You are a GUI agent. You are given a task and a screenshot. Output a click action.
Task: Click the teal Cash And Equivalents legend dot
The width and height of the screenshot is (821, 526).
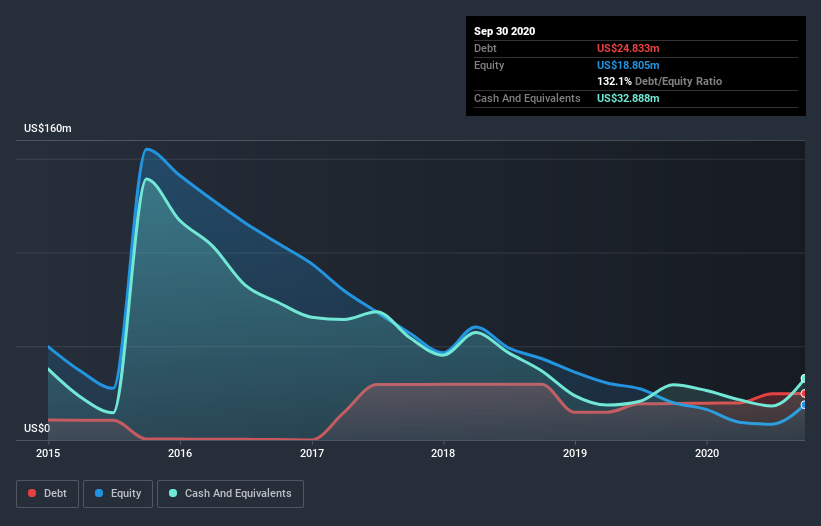pyautogui.click(x=173, y=493)
